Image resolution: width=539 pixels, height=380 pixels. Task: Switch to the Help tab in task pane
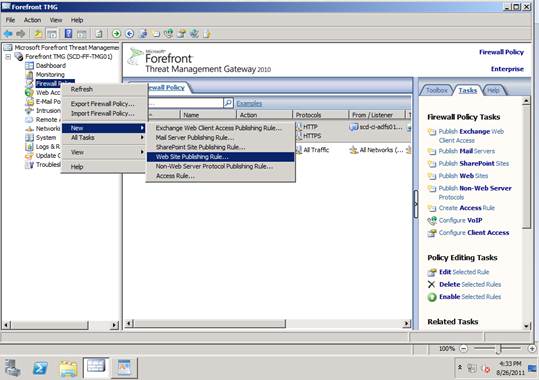point(493,90)
